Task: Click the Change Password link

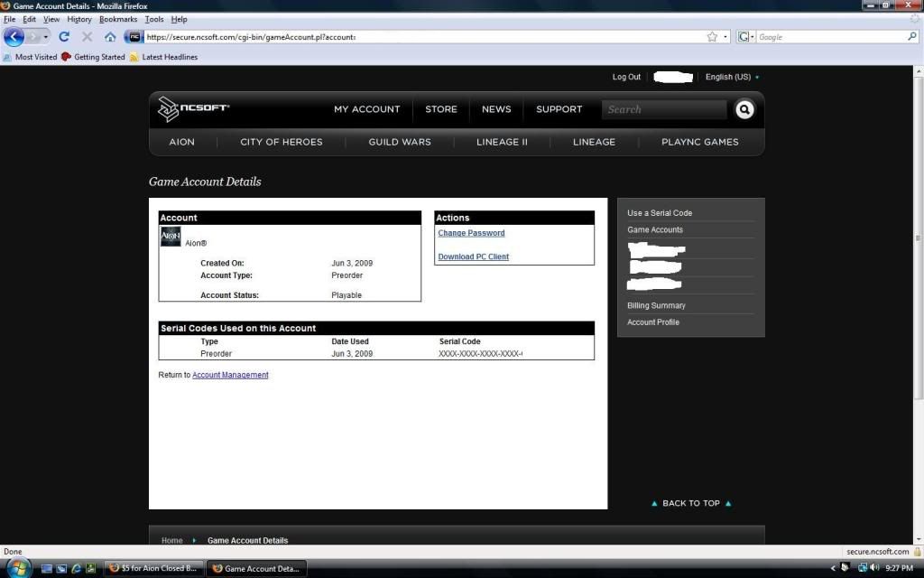Action: click(471, 233)
